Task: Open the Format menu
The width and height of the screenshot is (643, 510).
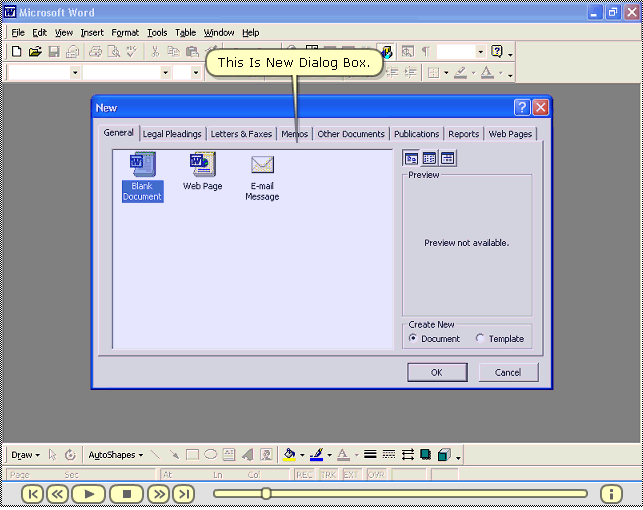Action: [x=125, y=32]
